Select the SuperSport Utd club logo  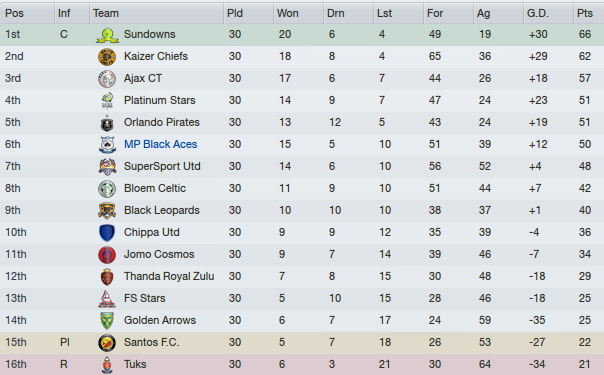point(107,167)
